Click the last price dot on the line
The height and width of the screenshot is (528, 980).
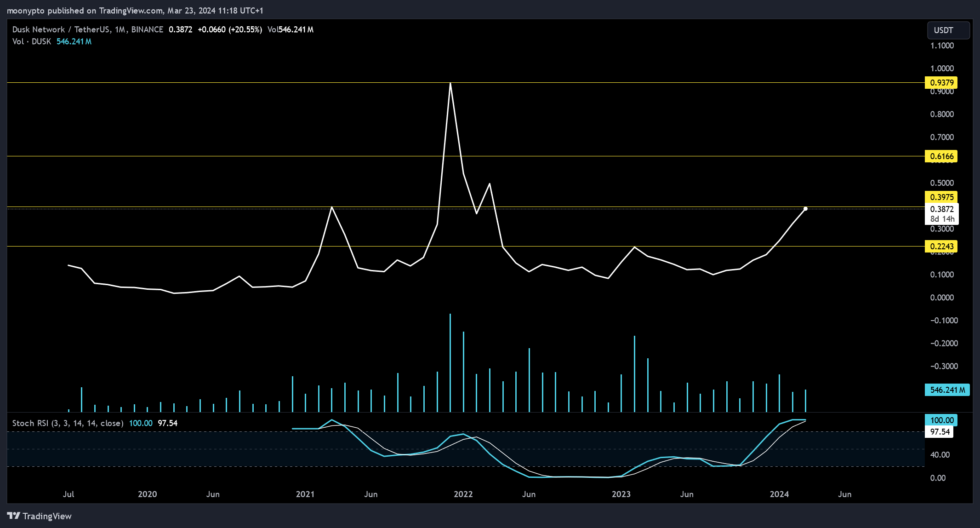(x=805, y=209)
